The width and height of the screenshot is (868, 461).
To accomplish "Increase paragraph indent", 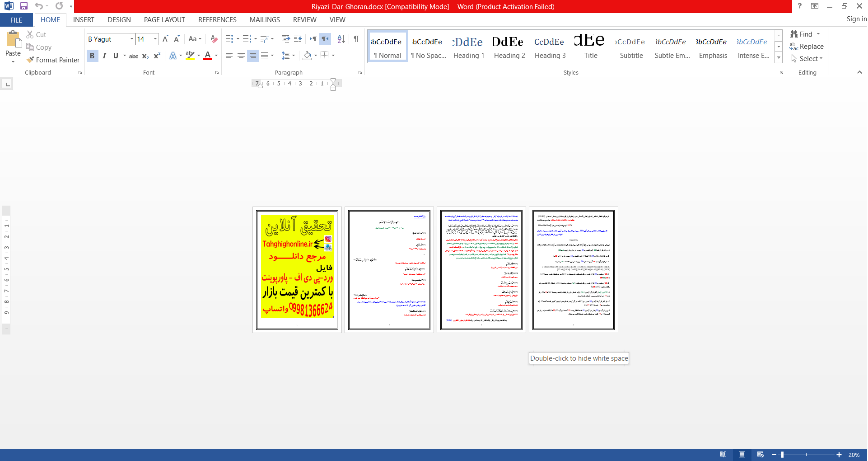I will tap(298, 39).
